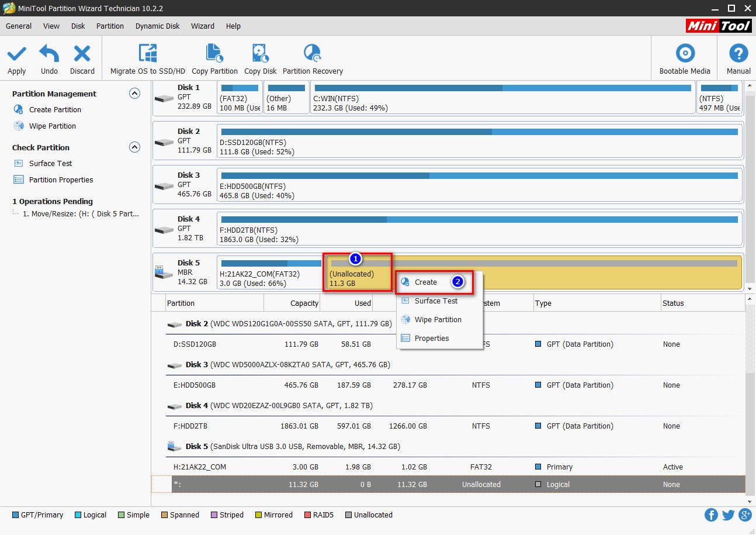Viewport: 756px width, 535px height.
Task: Click the Undo arrow icon
Action: click(49, 54)
